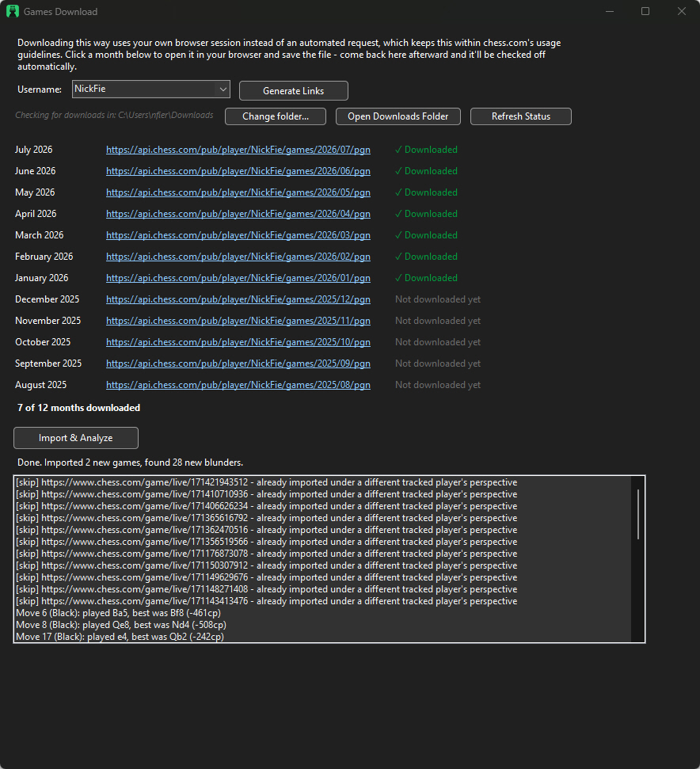Image resolution: width=700 pixels, height=769 pixels.
Task: Open the July 2026 pgn link
Action: pyautogui.click(x=238, y=150)
